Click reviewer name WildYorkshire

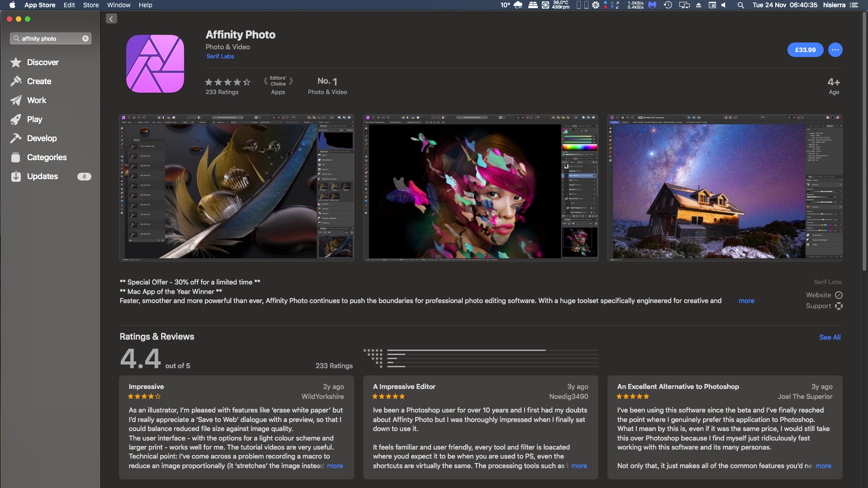click(323, 397)
